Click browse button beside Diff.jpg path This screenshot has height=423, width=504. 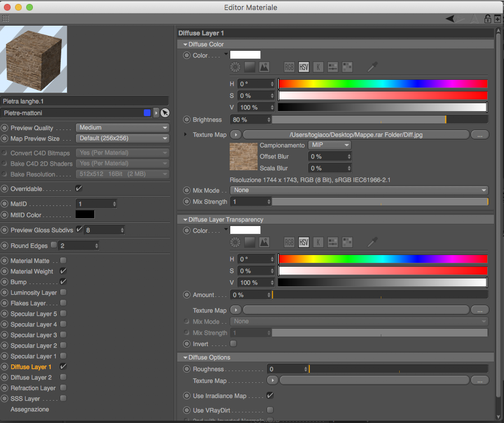[x=479, y=134]
